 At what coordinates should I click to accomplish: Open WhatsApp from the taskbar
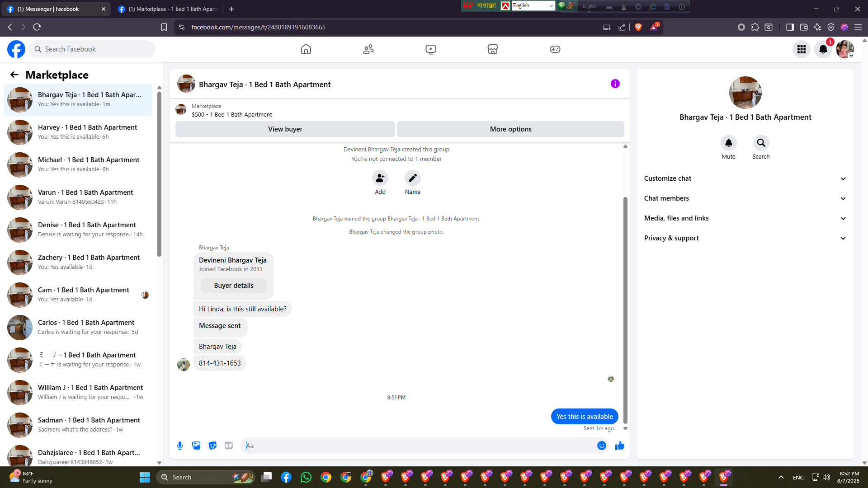point(306,477)
